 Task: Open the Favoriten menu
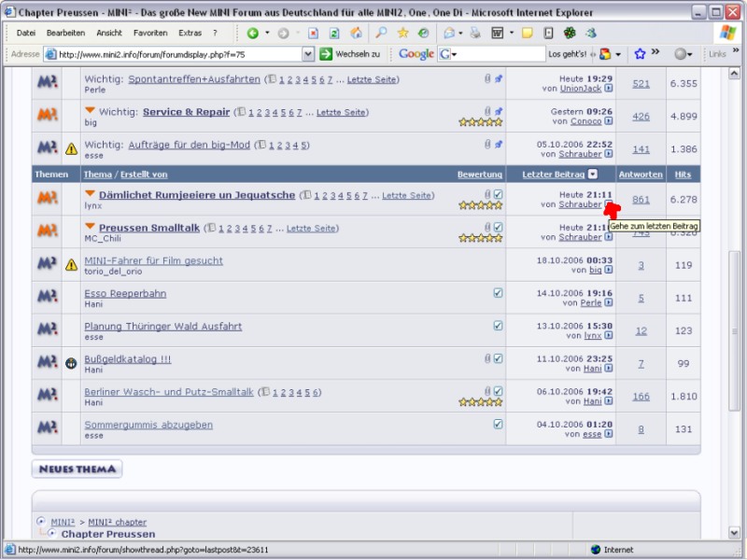tap(149, 33)
